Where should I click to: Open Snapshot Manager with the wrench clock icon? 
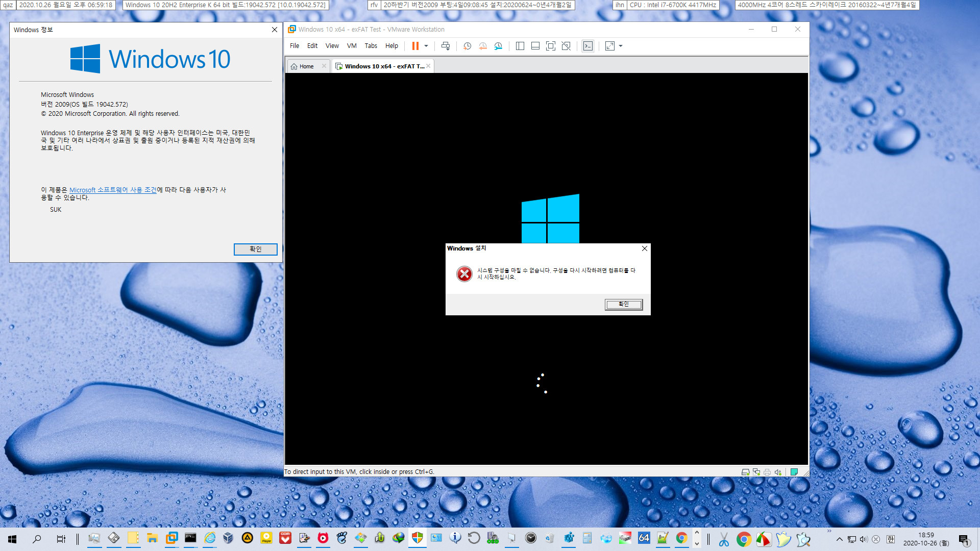tap(499, 46)
